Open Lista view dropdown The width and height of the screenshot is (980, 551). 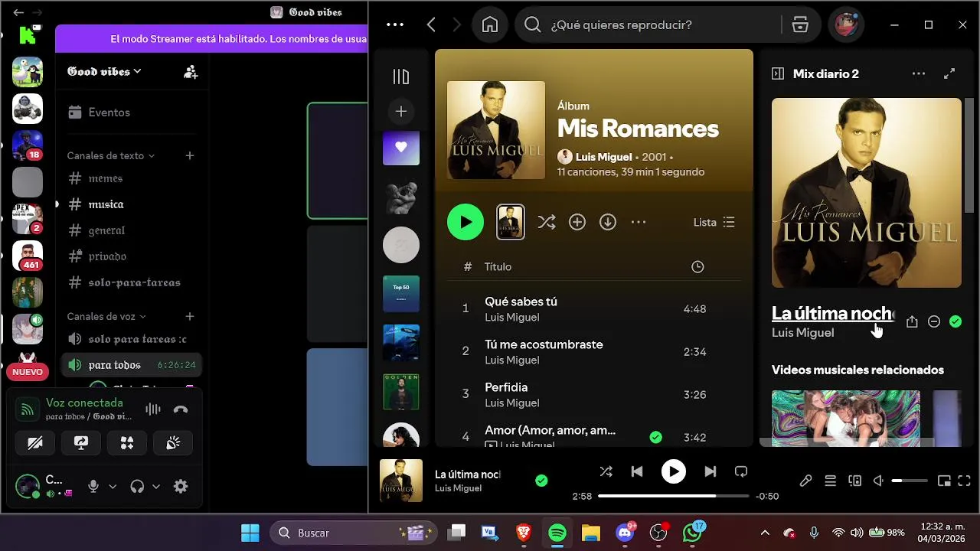pyautogui.click(x=714, y=222)
